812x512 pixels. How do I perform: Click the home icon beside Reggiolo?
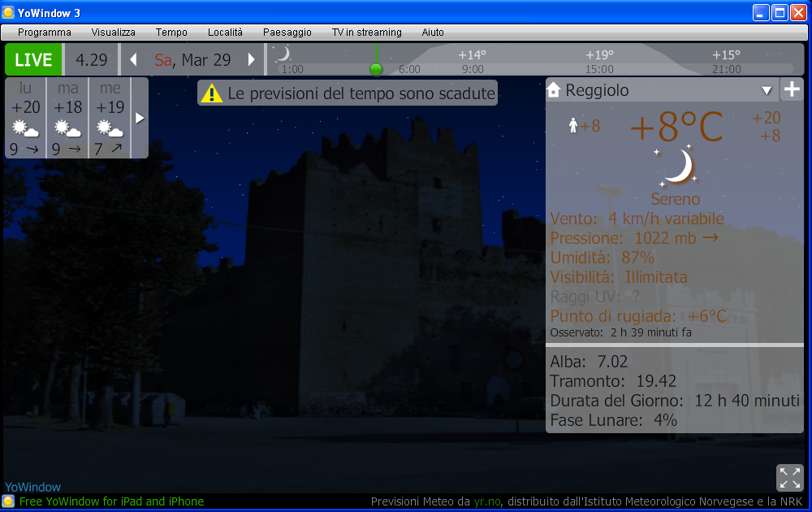555,90
